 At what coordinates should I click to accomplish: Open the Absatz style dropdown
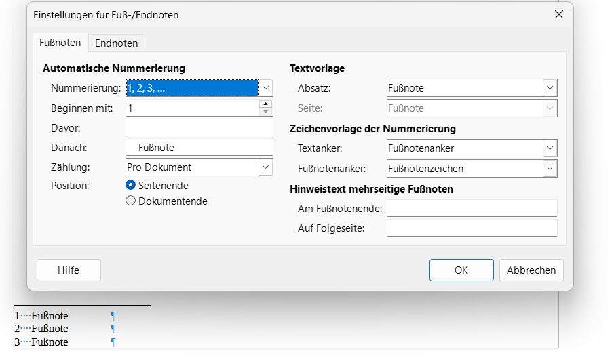[x=550, y=88]
